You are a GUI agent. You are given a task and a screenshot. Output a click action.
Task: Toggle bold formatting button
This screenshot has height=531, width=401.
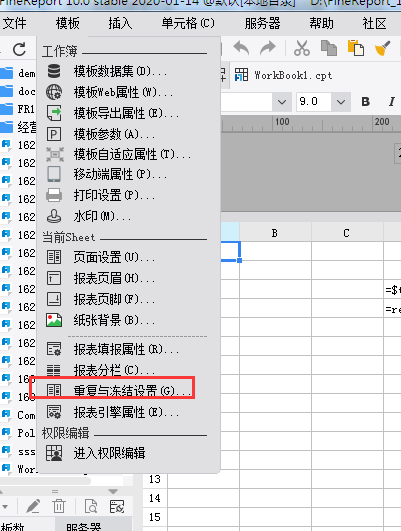point(365,102)
